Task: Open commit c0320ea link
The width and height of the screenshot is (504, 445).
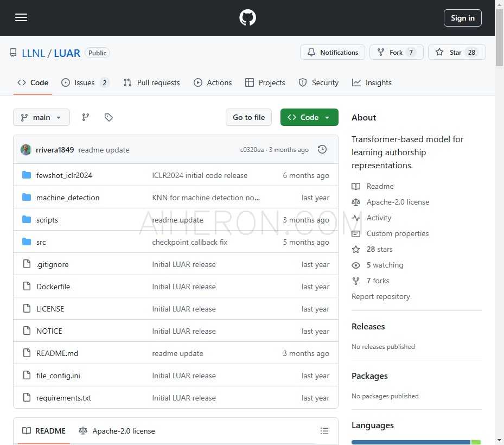Action: 252,150
